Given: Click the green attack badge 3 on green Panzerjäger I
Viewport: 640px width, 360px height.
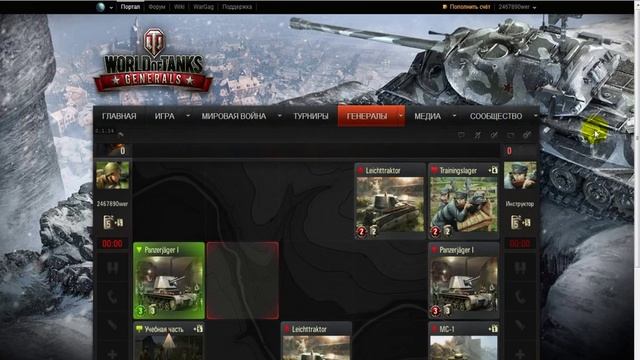Looking at the screenshot, I should point(140,311).
